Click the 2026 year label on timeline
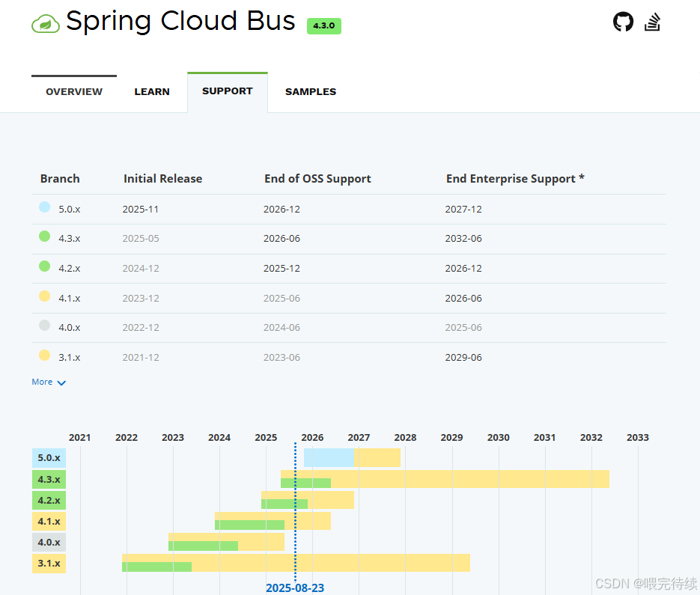 312,438
